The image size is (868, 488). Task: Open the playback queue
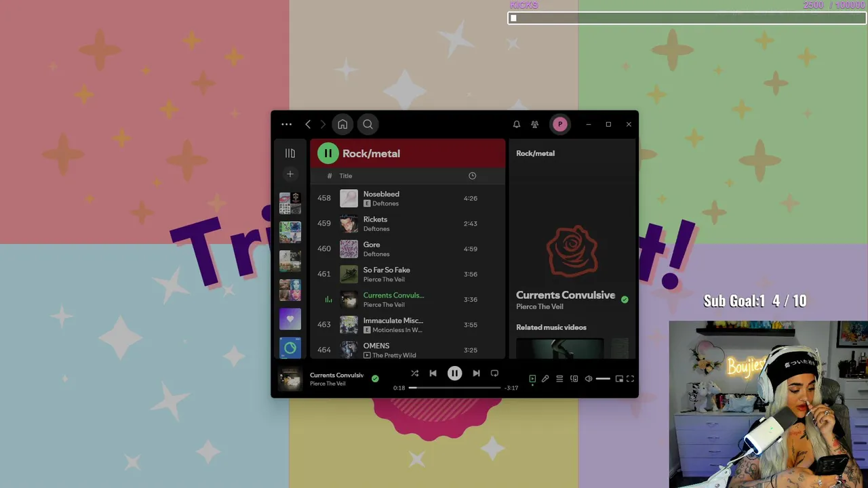pyautogui.click(x=559, y=379)
